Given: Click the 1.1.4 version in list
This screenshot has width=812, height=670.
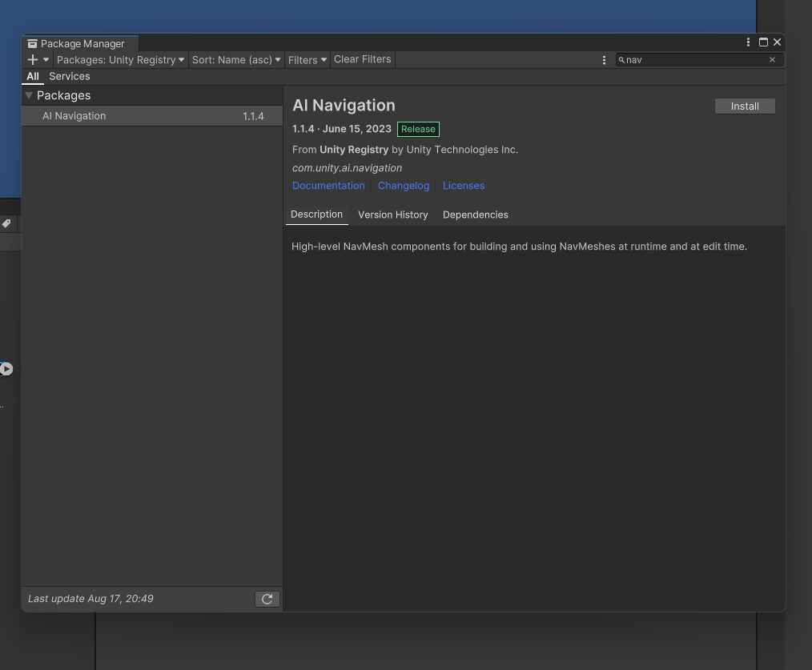Looking at the screenshot, I should tap(253, 116).
